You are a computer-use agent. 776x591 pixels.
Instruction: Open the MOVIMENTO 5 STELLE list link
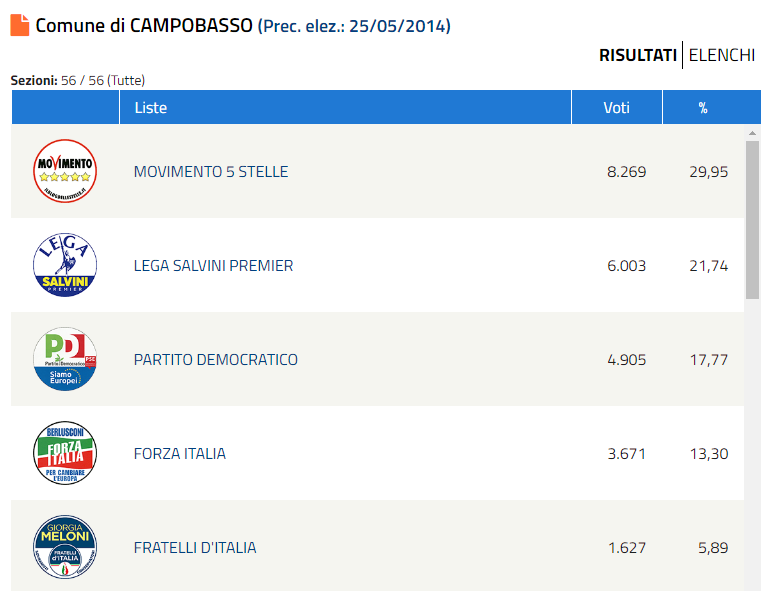point(211,172)
